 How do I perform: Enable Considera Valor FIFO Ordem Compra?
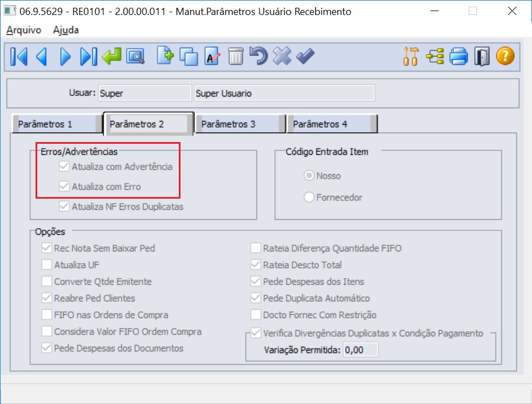click(47, 331)
